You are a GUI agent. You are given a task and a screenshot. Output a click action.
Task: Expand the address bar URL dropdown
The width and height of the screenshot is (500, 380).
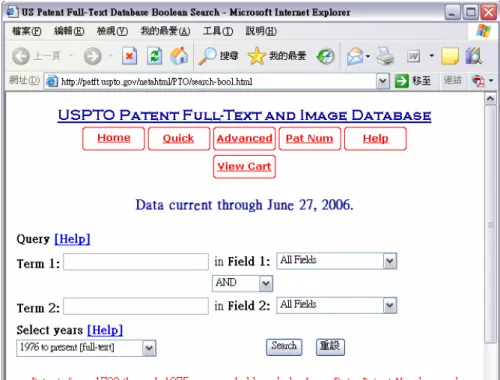tap(383, 81)
